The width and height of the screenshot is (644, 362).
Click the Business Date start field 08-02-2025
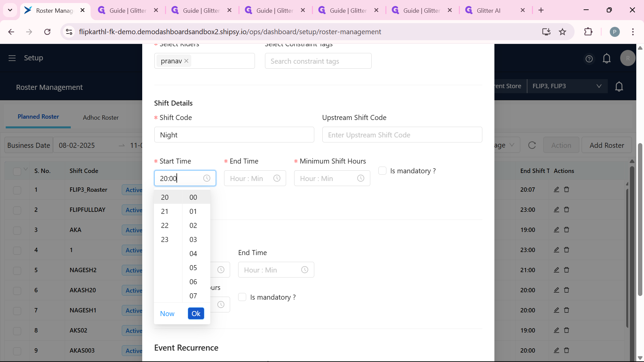[77, 145]
